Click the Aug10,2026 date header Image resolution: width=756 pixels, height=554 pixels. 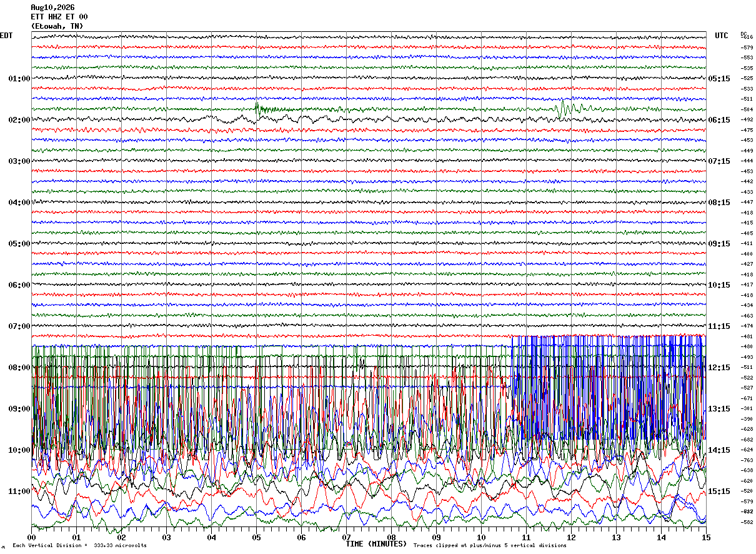tap(52, 8)
